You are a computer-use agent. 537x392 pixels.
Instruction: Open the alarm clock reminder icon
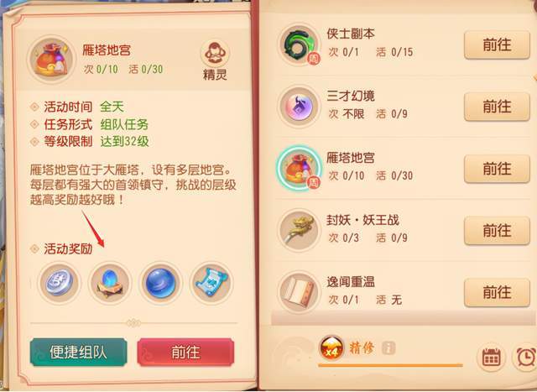click(x=526, y=357)
